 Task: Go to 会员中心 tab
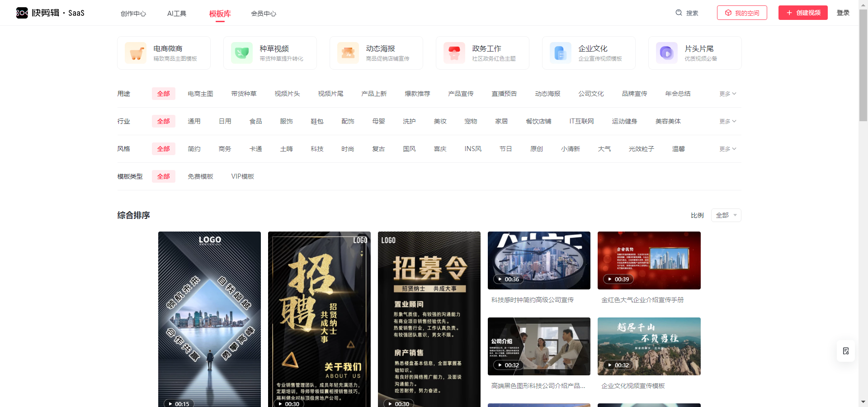point(264,14)
